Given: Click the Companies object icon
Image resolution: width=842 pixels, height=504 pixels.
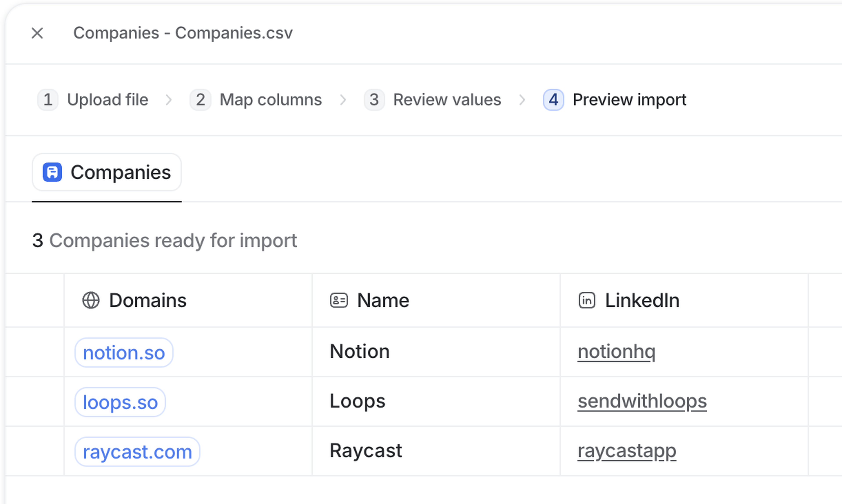Looking at the screenshot, I should pyautogui.click(x=52, y=172).
